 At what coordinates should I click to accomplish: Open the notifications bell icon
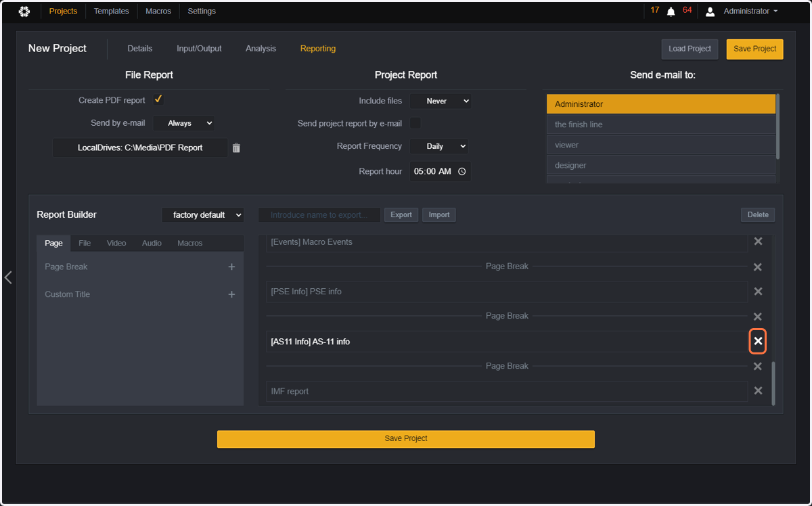[671, 11]
